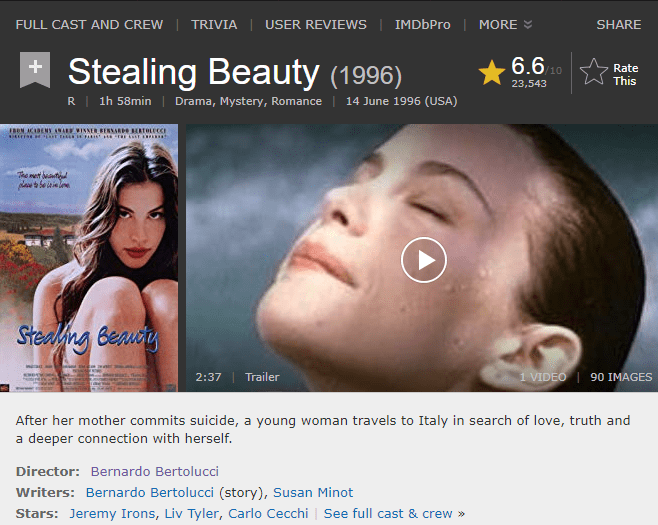
Task: Open the FULL CAST AND CREW page
Action: coord(89,25)
